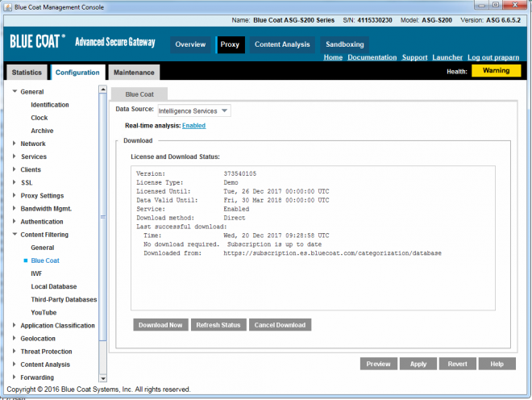Viewport: 532px width, 400px height.
Task: Switch to the Statistics tab
Action: click(x=27, y=73)
